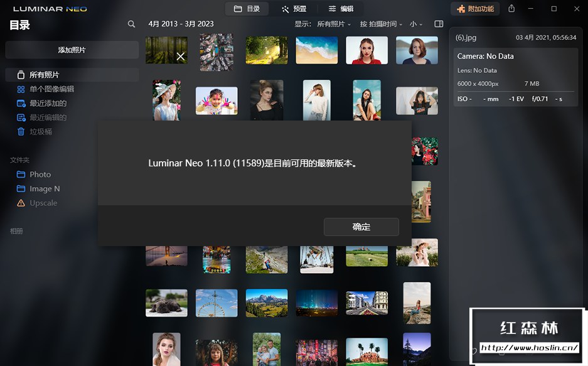
Task: Select the palm trees palace thumbnail
Action: click(x=366, y=352)
